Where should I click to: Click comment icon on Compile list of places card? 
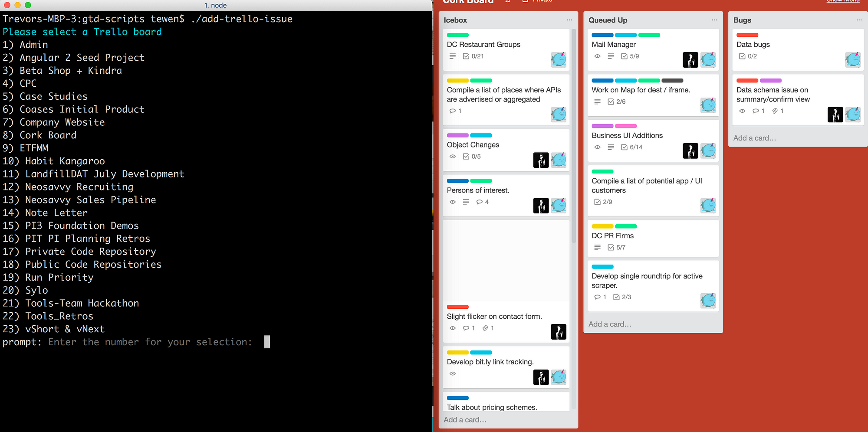point(453,111)
